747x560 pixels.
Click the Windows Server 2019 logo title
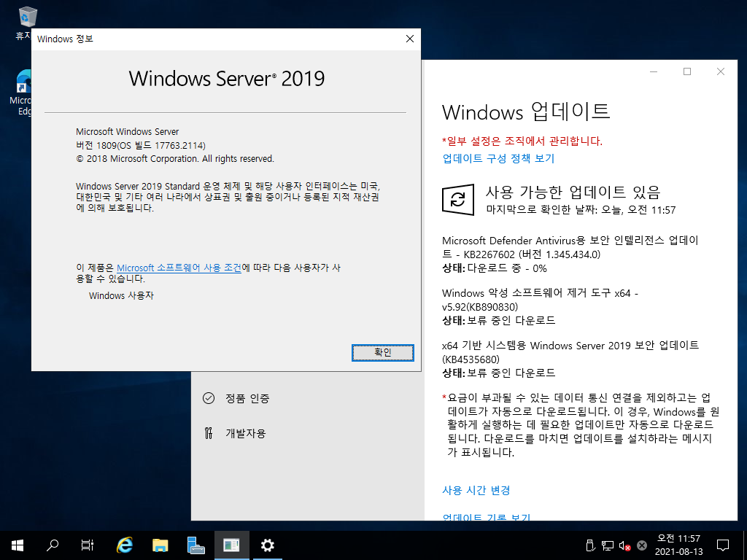(226, 79)
